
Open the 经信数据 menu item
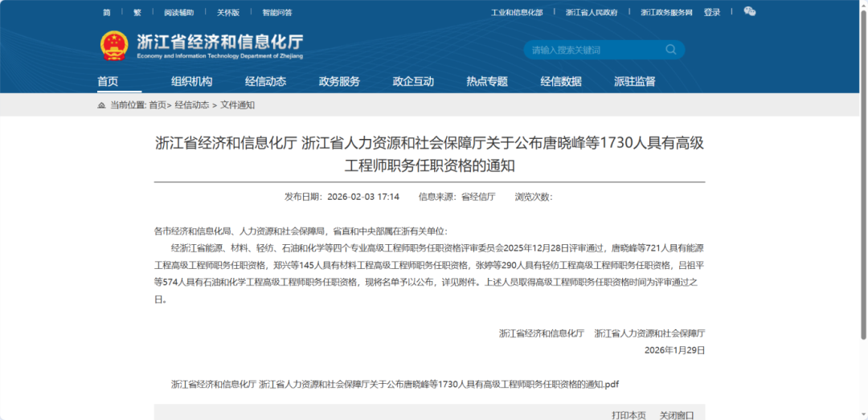[x=561, y=81]
